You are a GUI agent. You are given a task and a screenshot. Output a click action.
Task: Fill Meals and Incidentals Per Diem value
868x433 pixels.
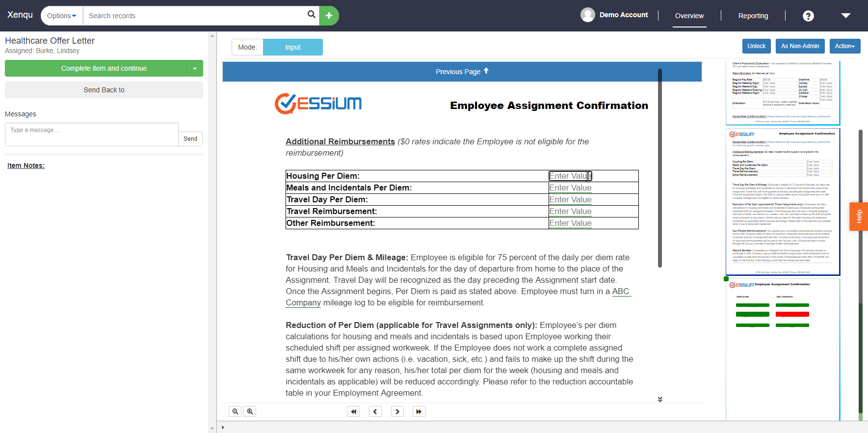pyautogui.click(x=570, y=188)
